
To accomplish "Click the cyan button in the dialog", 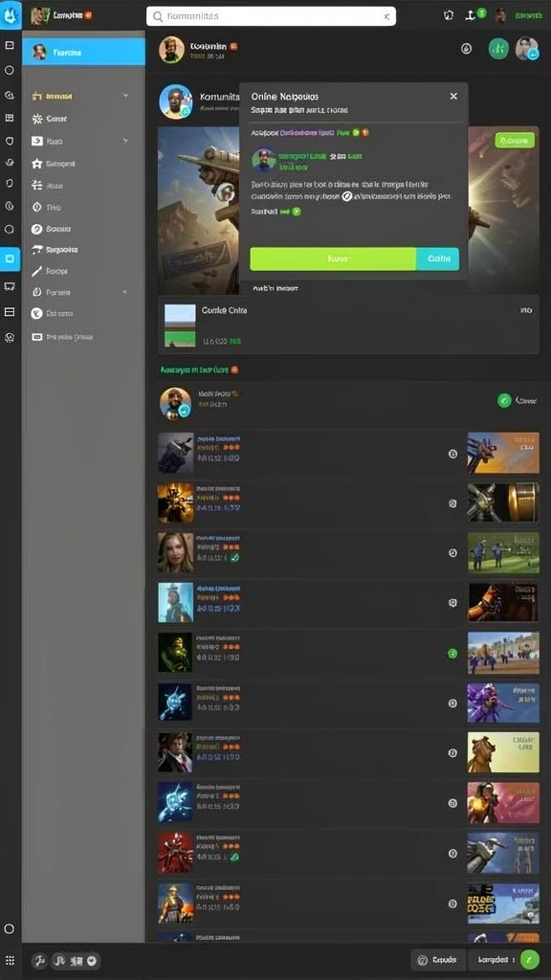I will click(x=438, y=258).
